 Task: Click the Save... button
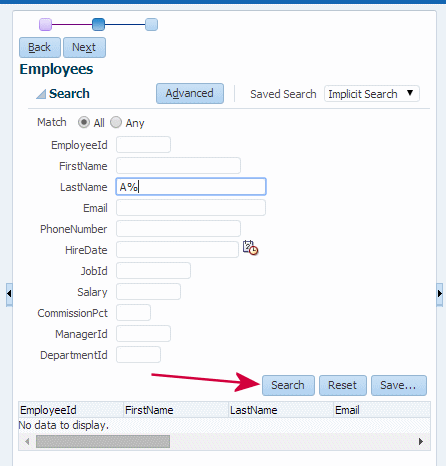coord(399,385)
